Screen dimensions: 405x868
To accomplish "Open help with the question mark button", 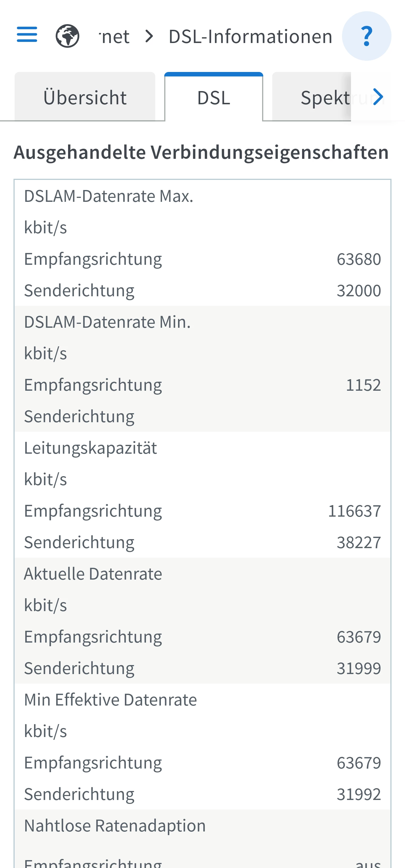I will (366, 36).
